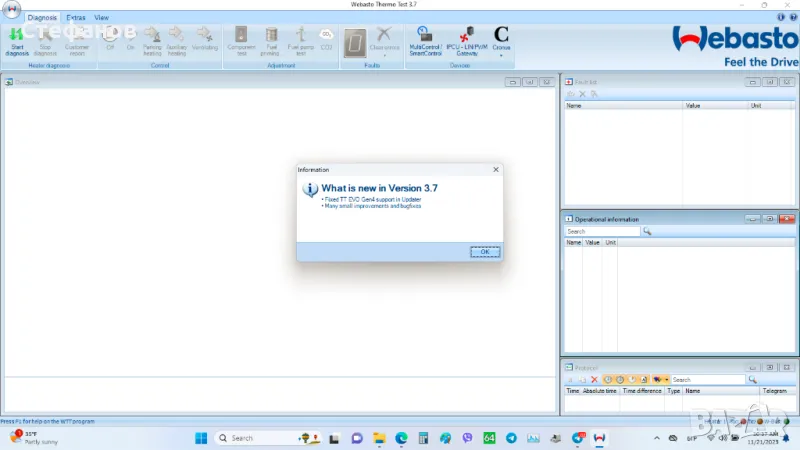Activate Auxiliary heating mode

click(x=177, y=41)
